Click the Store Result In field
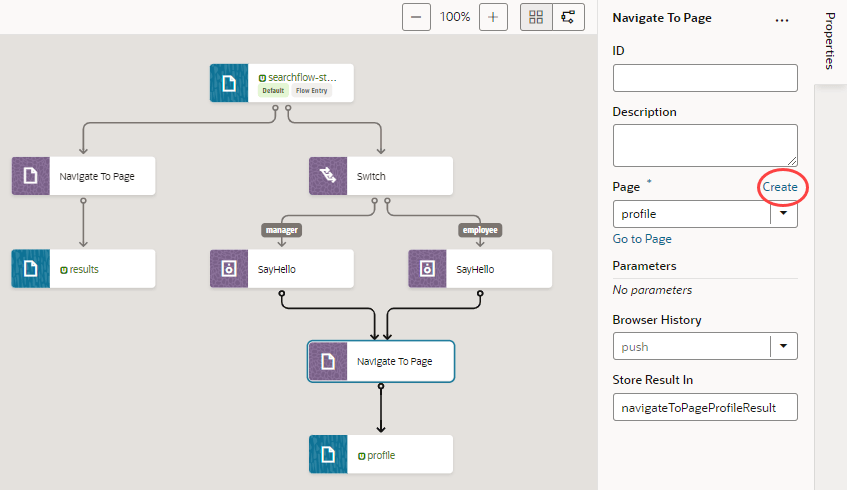This screenshot has width=847, height=490. tap(704, 406)
